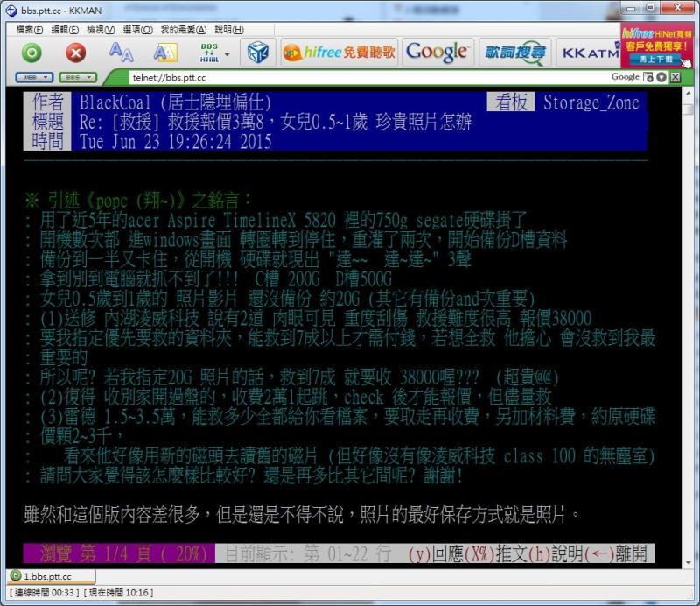Click the scrollbar up arrow
The height and width of the screenshot is (606, 700).
[688, 94]
